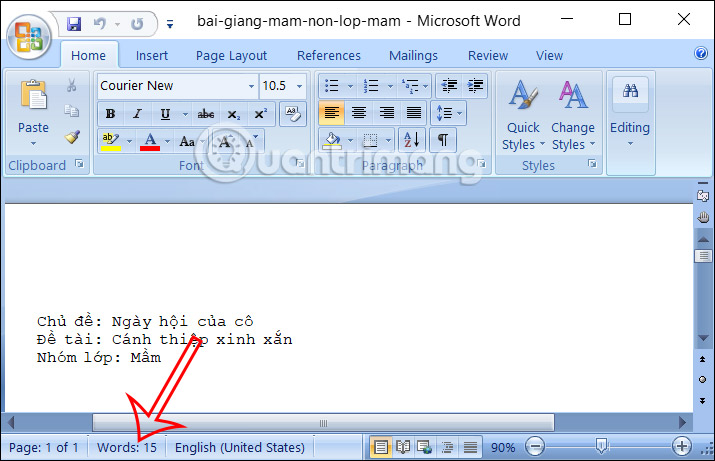Open the font color dropdown arrow

click(x=167, y=141)
